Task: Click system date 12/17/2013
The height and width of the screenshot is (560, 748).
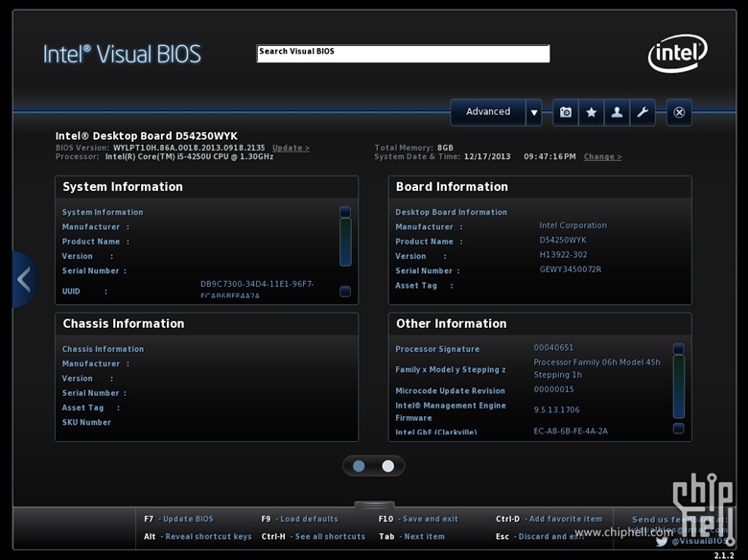Action: click(x=487, y=156)
